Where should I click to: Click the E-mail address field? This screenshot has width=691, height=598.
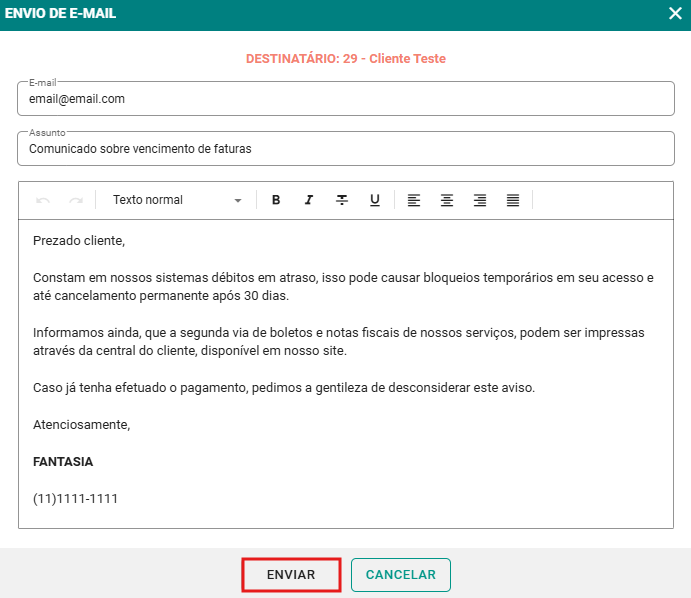coord(345,99)
